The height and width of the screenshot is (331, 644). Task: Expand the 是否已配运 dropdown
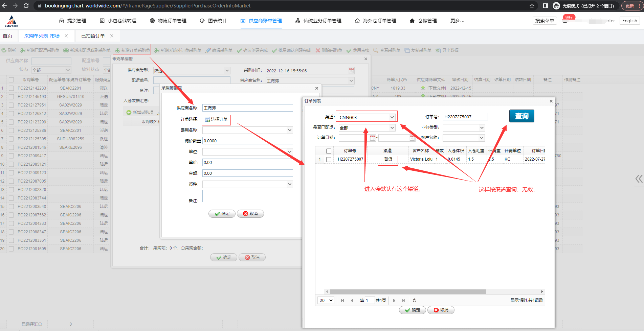[367, 128]
